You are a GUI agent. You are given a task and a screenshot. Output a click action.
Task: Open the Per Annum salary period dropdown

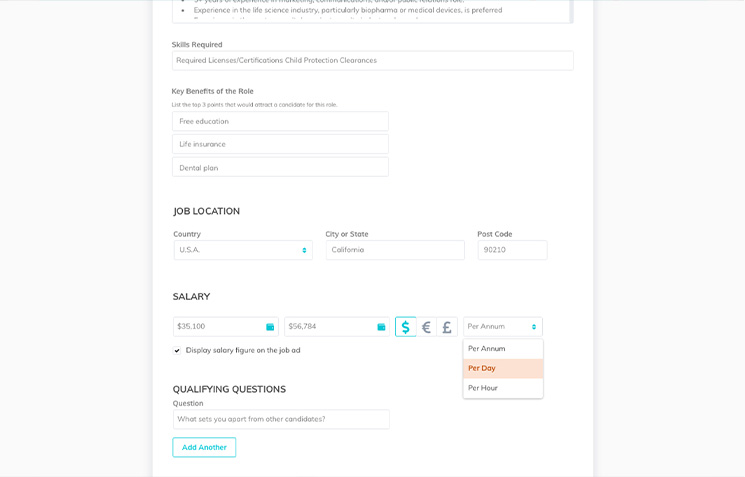[x=503, y=327]
